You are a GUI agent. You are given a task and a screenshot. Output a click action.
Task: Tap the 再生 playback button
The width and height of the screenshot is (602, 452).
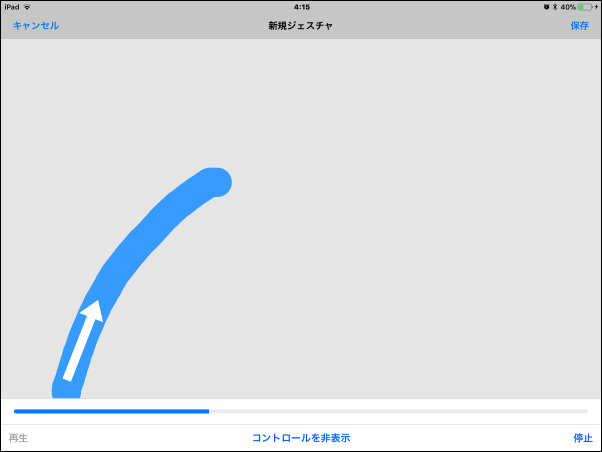click(18, 438)
